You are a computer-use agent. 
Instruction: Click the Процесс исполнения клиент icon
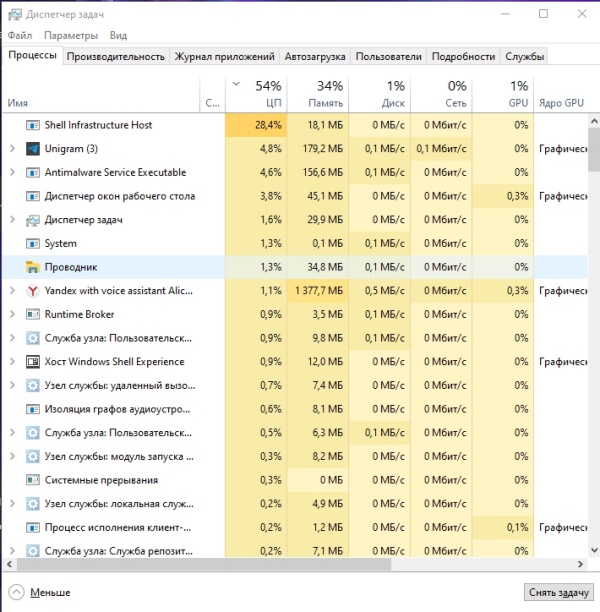pos(33,528)
